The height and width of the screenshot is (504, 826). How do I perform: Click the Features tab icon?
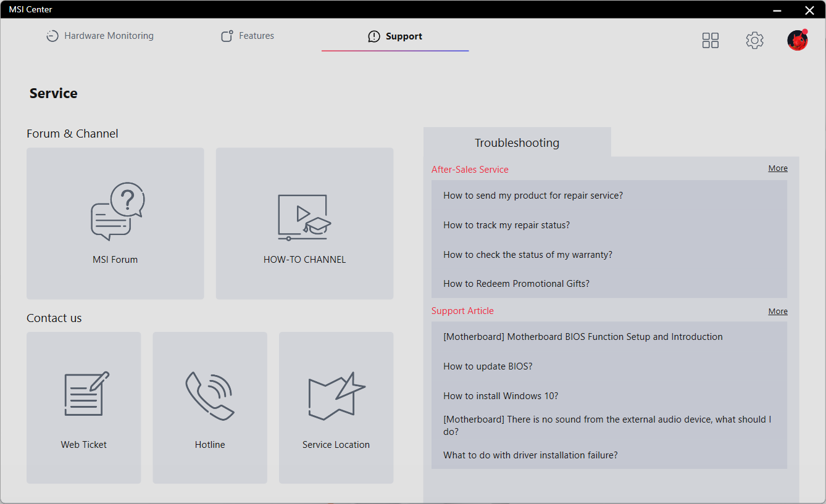pos(227,36)
